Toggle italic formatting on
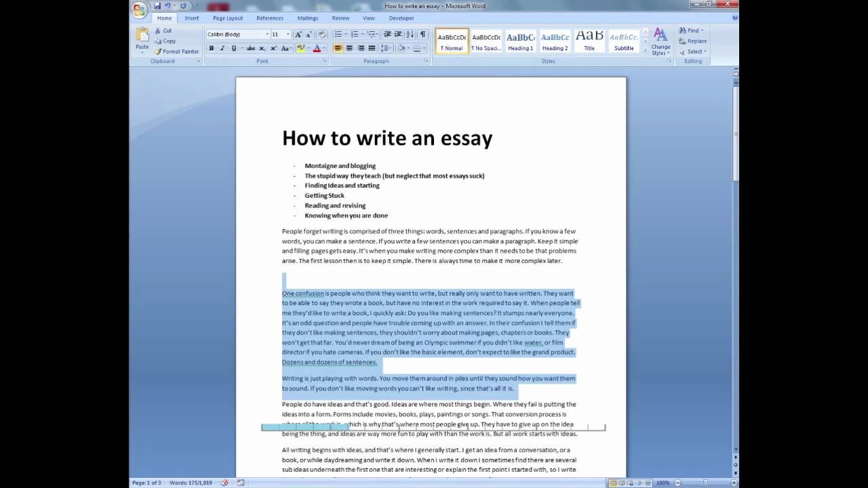868x488 pixels. pyautogui.click(x=222, y=49)
